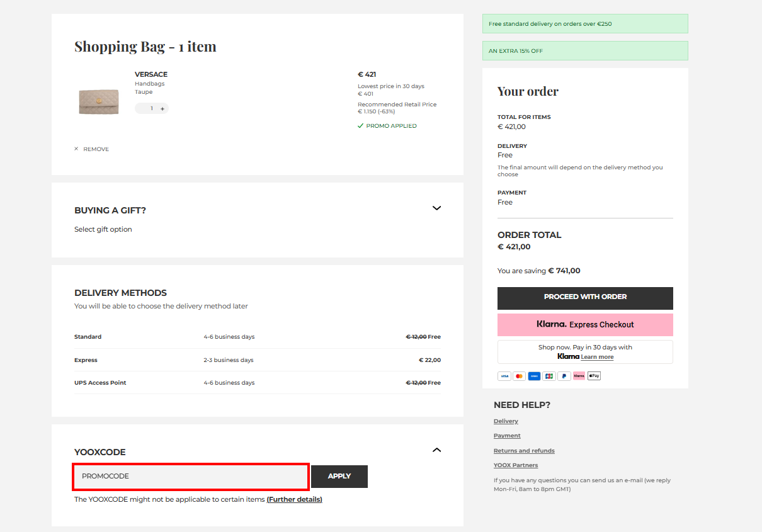This screenshot has height=532, width=762.
Task: Click the NEED HELP? heading
Action: tap(522, 405)
